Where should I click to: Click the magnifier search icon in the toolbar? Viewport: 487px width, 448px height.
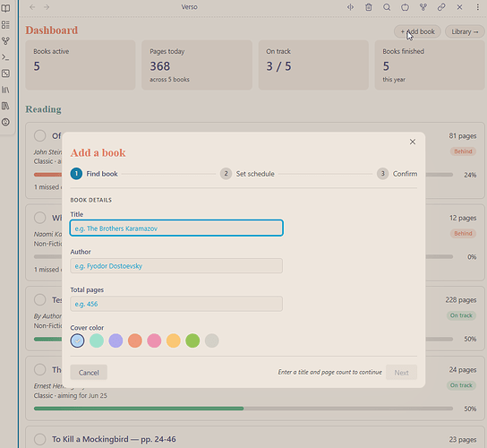pyautogui.click(x=387, y=7)
